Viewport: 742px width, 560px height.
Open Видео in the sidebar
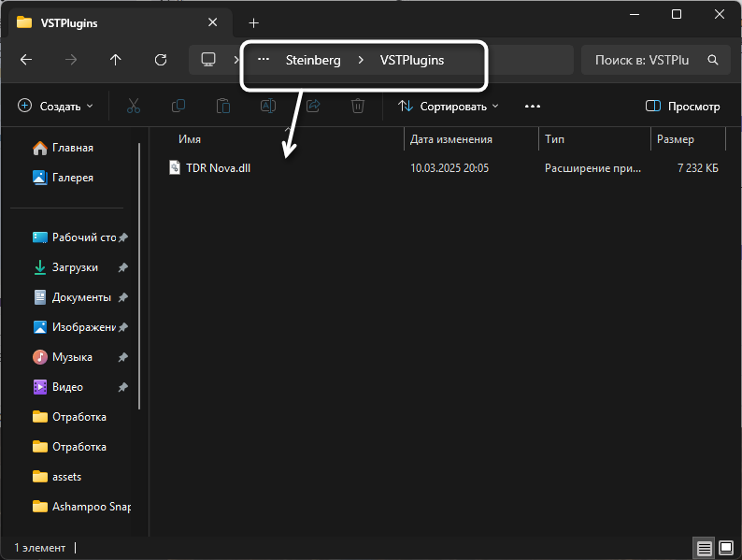click(67, 387)
